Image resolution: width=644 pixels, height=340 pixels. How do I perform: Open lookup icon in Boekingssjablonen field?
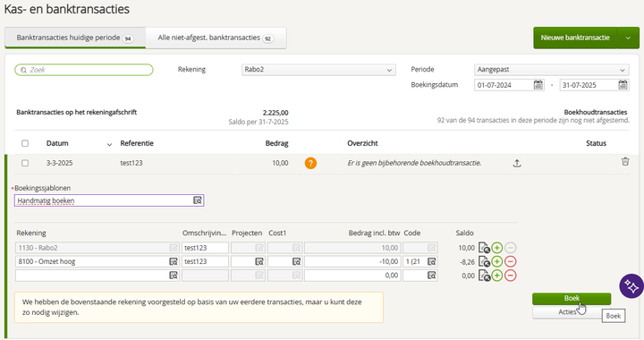(198, 200)
